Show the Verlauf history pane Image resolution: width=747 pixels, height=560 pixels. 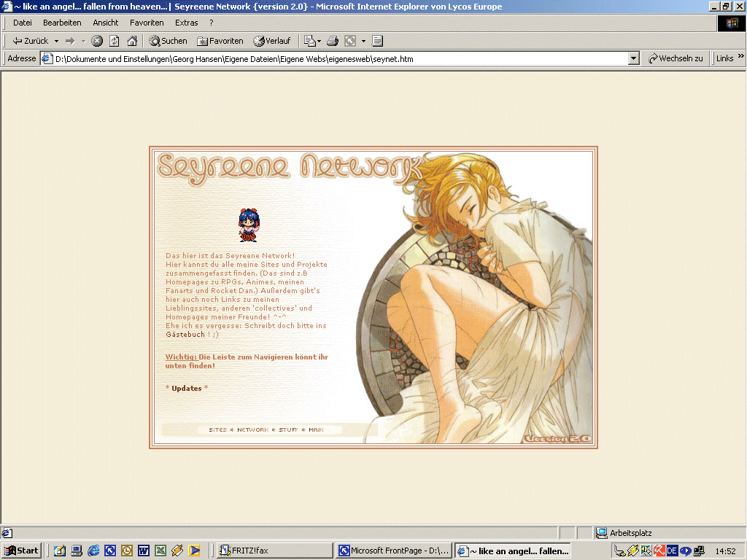click(x=271, y=41)
